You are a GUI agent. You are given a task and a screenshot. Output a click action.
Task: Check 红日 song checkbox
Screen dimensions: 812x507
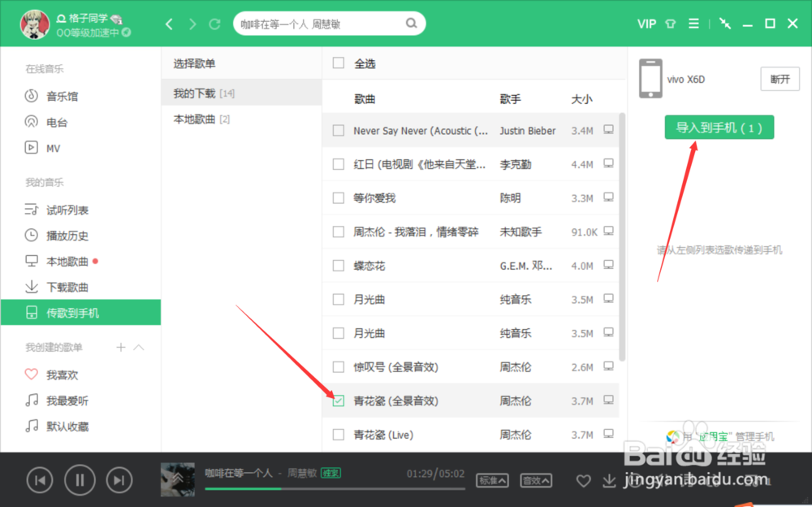pos(338,164)
